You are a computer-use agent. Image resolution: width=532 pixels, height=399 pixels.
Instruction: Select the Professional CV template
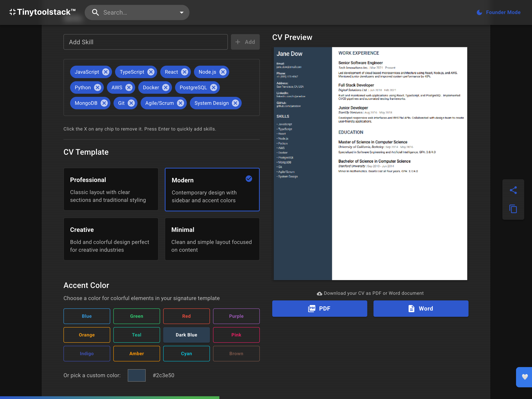click(x=111, y=189)
